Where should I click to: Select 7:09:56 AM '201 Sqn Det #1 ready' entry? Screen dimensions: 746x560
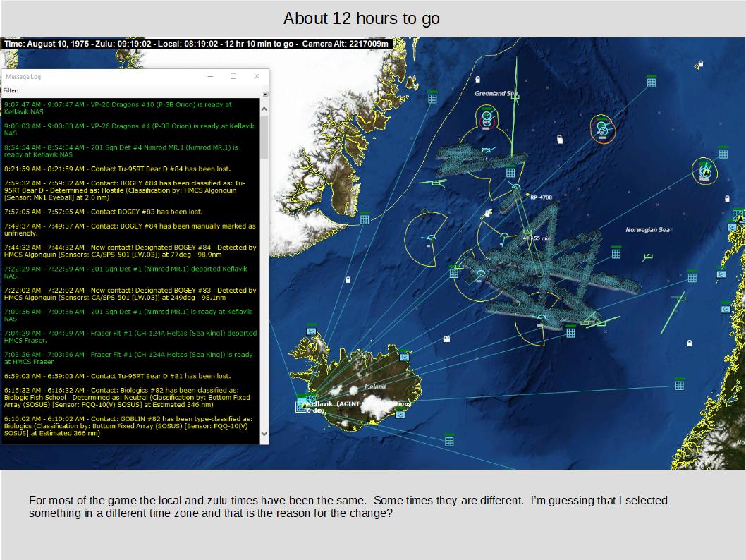click(x=131, y=315)
